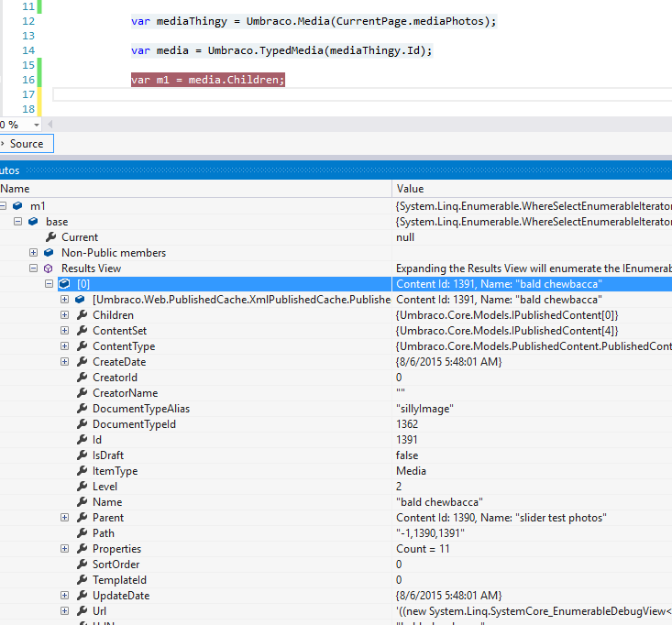Image resolution: width=672 pixels, height=625 pixels.
Task: Click the Current property wrench icon
Action: [x=51, y=236]
